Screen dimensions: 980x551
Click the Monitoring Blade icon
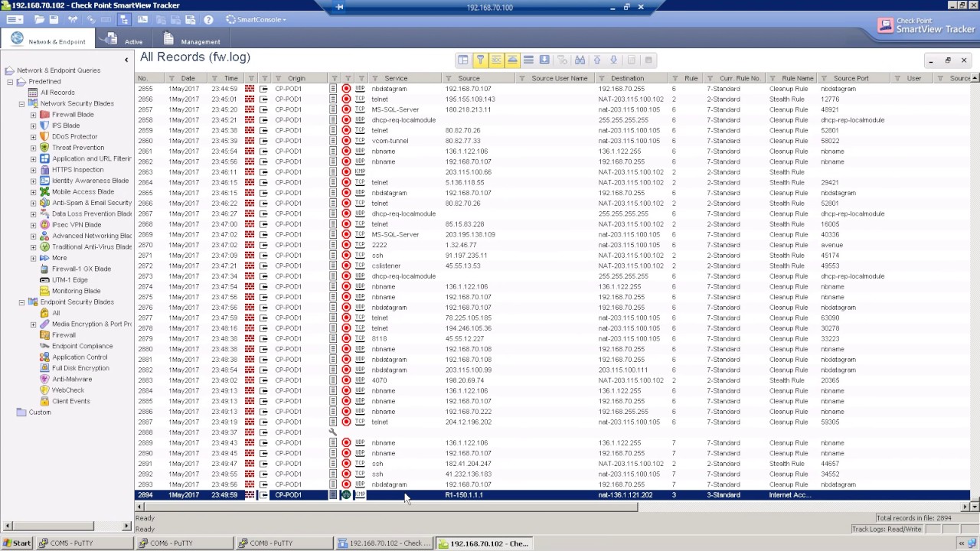[x=44, y=291]
